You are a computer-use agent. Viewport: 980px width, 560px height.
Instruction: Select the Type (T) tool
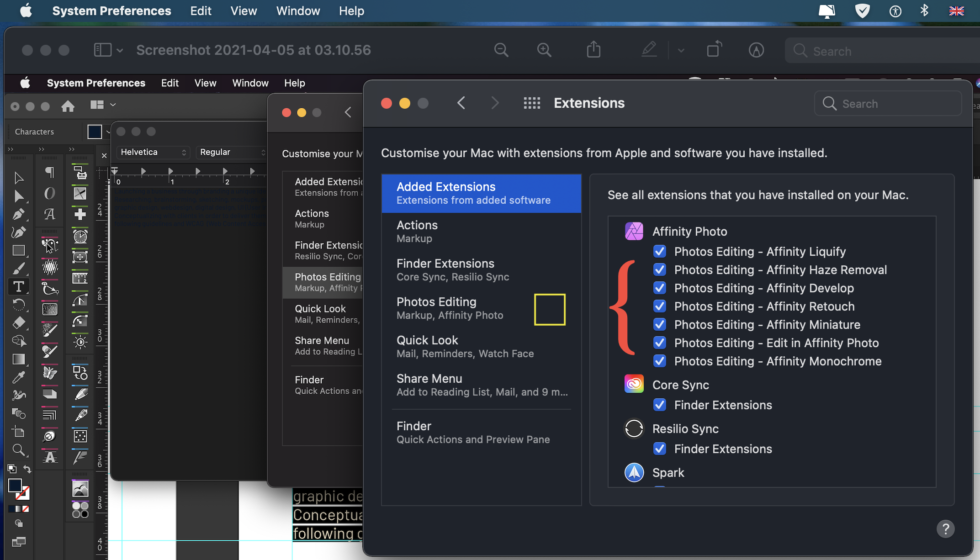19,286
